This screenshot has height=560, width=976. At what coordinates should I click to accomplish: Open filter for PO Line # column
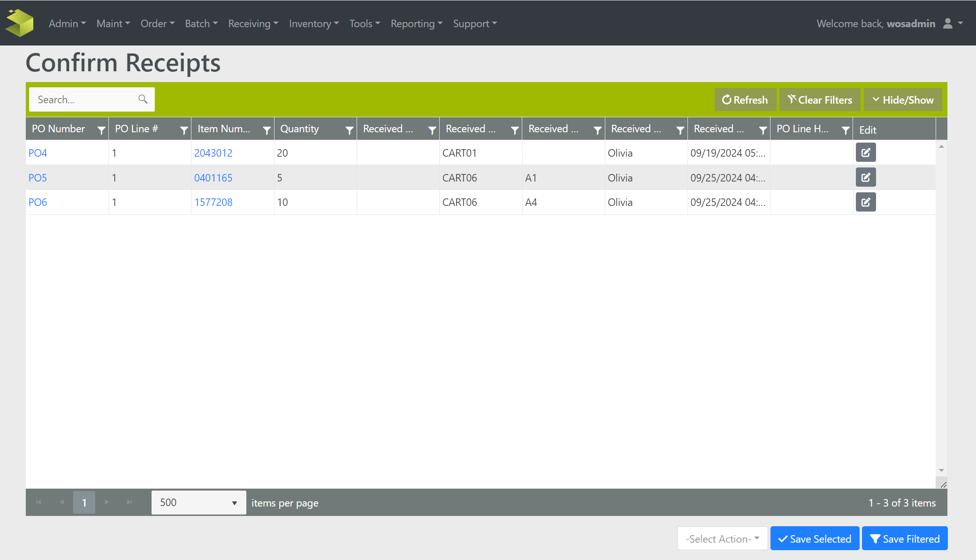[x=184, y=130]
